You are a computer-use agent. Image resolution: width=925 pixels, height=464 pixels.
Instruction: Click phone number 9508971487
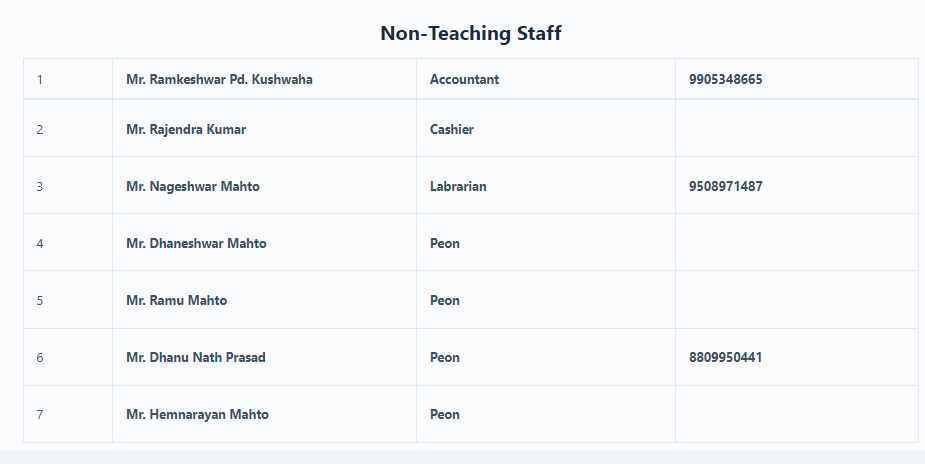point(726,187)
